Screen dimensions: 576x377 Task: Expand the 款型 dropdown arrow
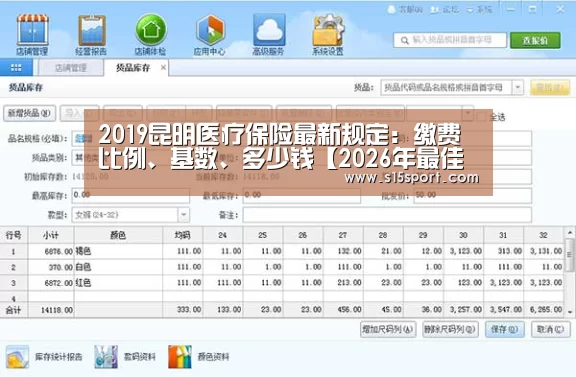[x=184, y=215]
